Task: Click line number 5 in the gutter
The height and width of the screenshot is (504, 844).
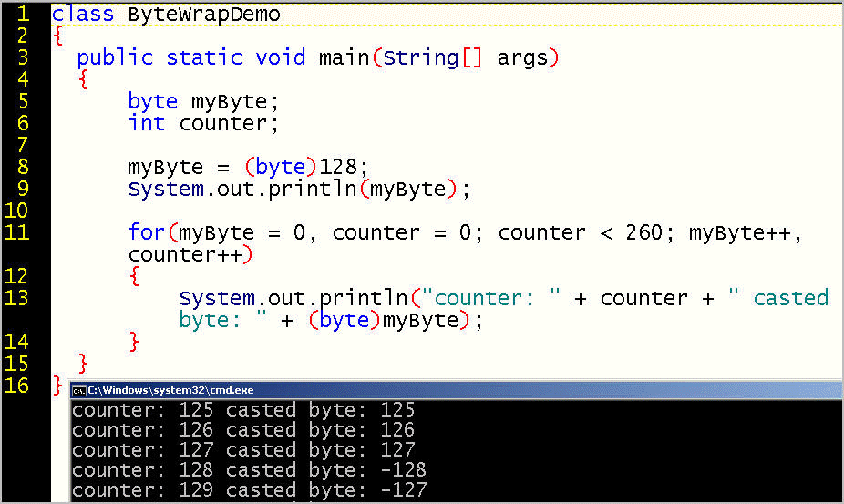Action: (23, 101)
